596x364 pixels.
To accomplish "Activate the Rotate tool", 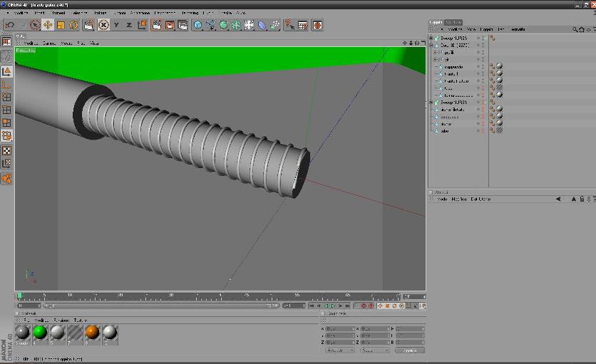I will pos(73,25).
